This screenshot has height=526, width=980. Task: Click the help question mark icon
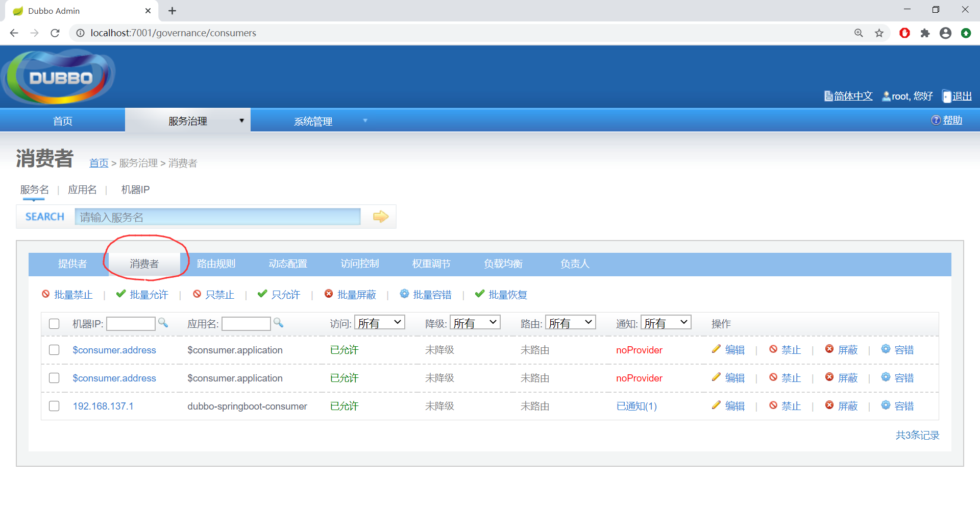[x=936, y=120]
